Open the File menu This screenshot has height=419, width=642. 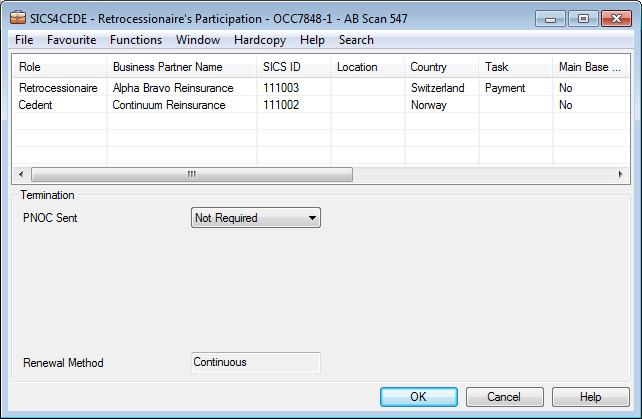[24, 40]
